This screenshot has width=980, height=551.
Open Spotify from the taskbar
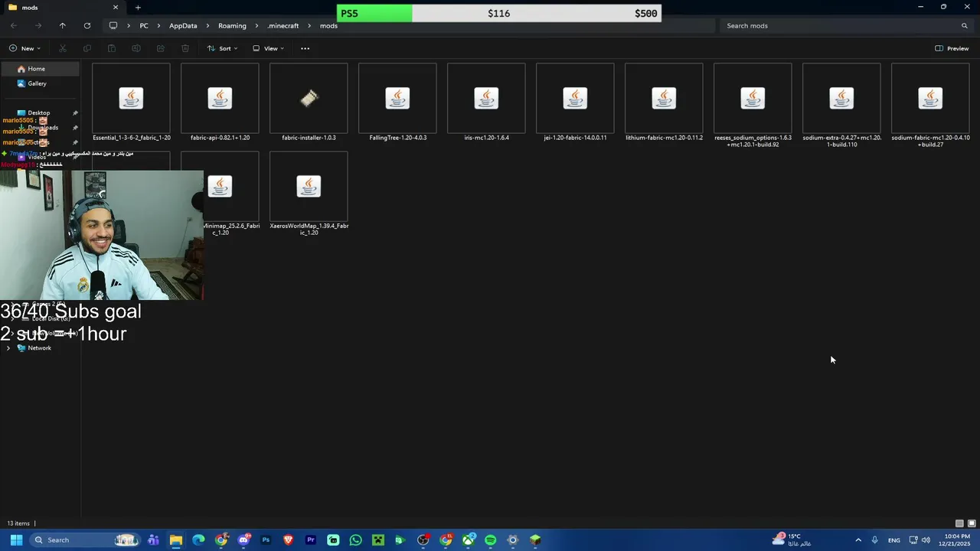(x=491, y=540)
